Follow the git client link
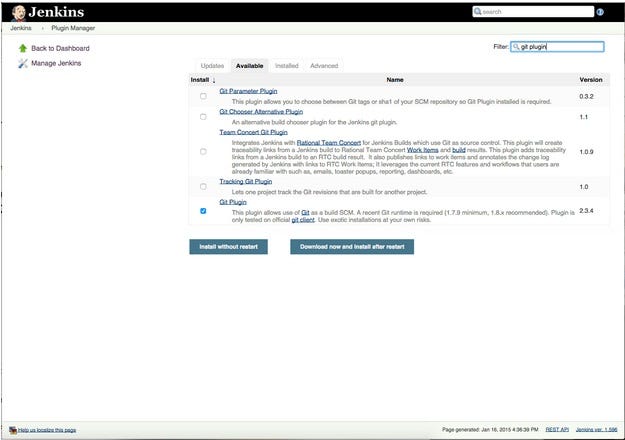 point(303,220)
